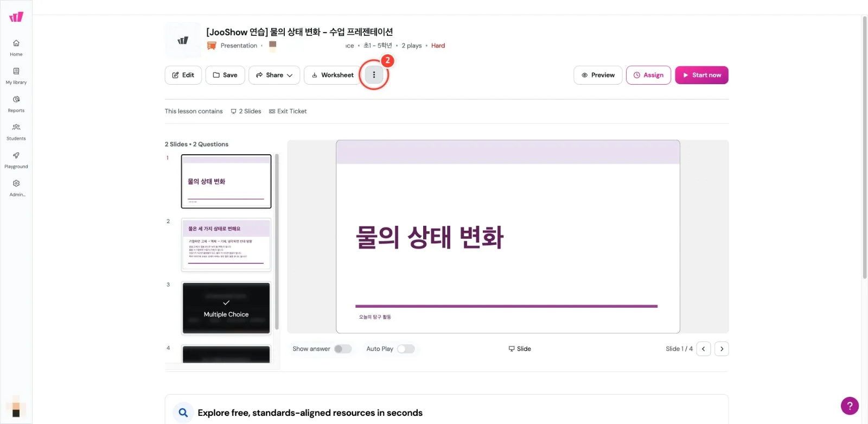The width and height of the screenshot is (868, 424).
Task: Open the Students section
Action: click(x=16, y=132)
